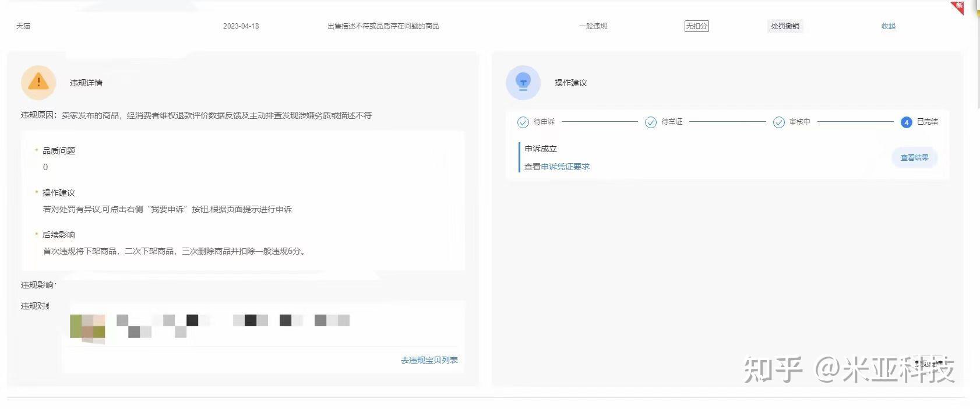Image resolution: width=980 pixels, height=409 pixels.
Task: Go to 去违规宝贝列表
Action: pos(429,360)
